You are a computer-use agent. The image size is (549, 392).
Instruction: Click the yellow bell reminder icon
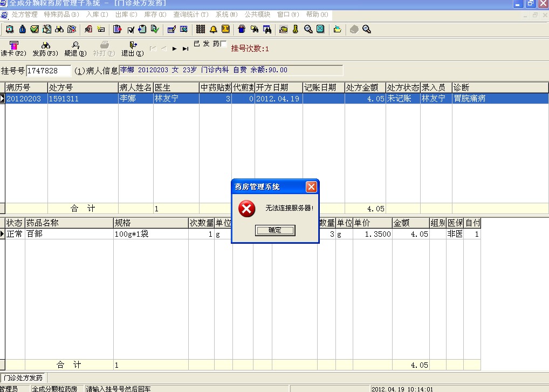pos(213,30)
